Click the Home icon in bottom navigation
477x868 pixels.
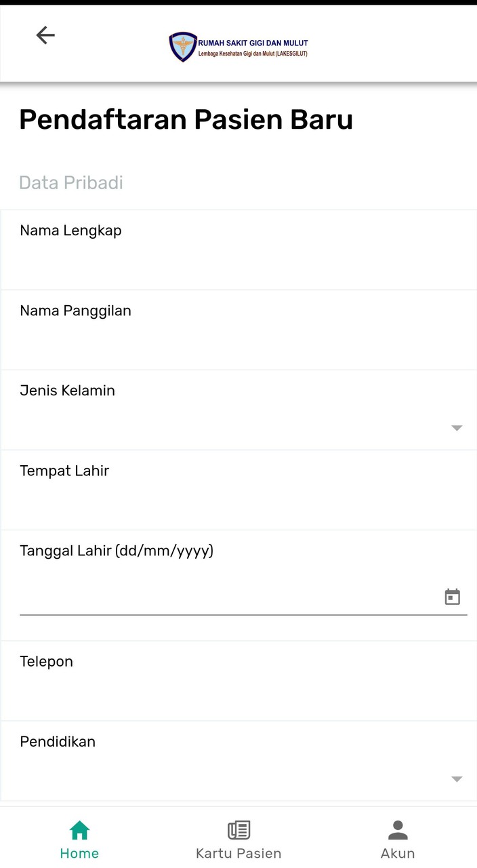point(79,829)
